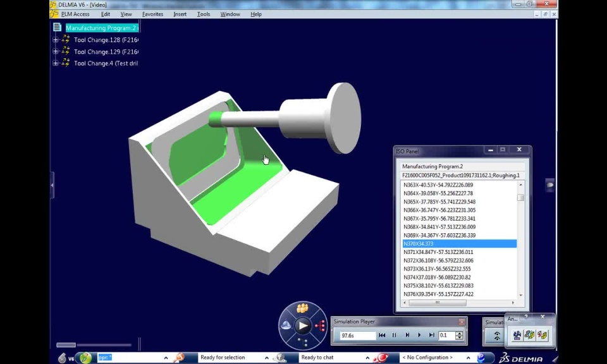This screenshot has width=607, height=364.
Task: Click the tree horizontal scrollbar thumb
Action: click(66, 344)
